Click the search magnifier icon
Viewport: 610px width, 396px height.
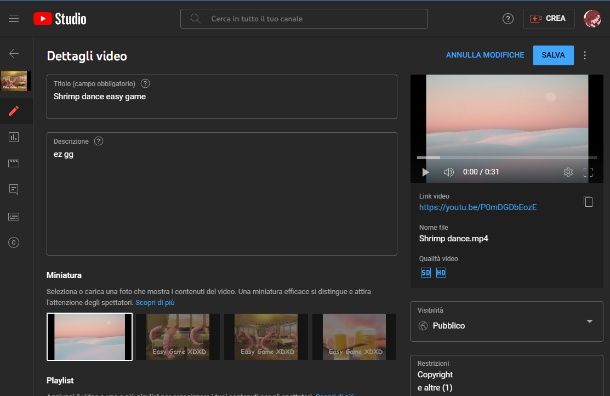tap(195, 18)
